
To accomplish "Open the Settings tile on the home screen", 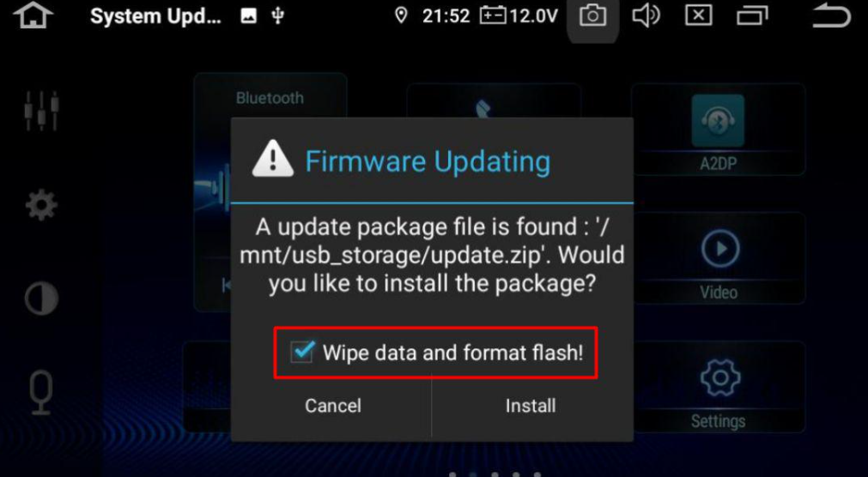I will tap(719, 386).
